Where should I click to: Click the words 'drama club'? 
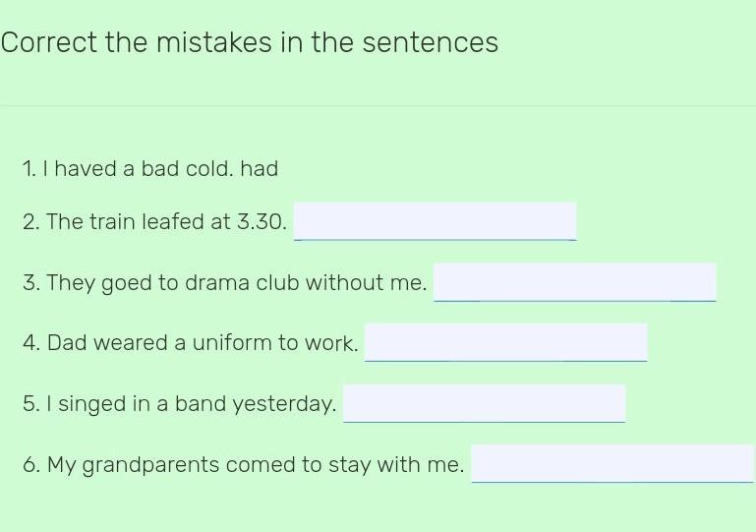[242, 282]
